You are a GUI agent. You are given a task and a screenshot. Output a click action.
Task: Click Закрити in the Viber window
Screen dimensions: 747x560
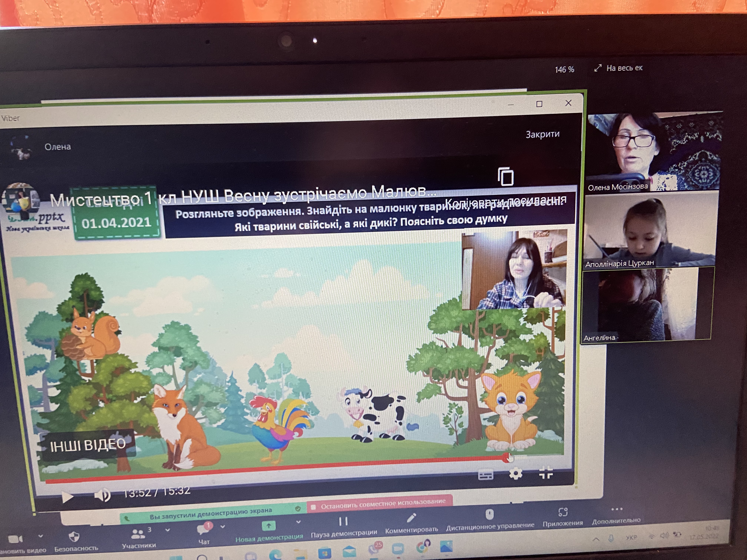[542, 134]
